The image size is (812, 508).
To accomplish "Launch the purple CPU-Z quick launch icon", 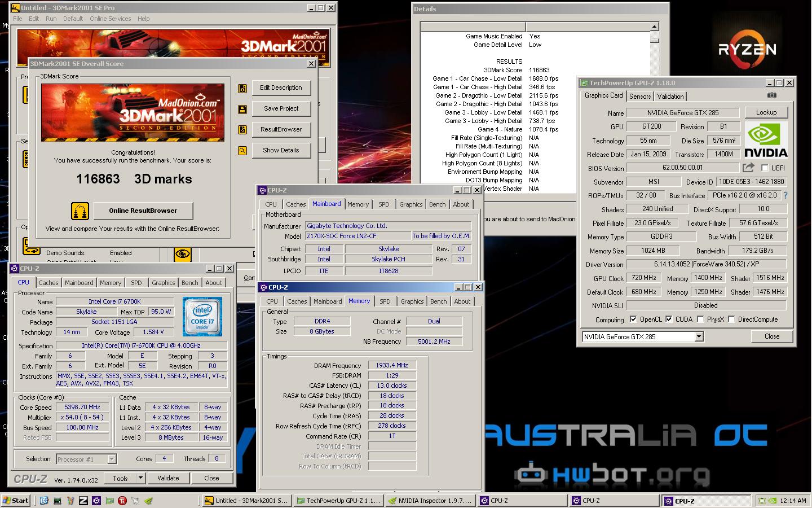I will click(x=96, y=500).
